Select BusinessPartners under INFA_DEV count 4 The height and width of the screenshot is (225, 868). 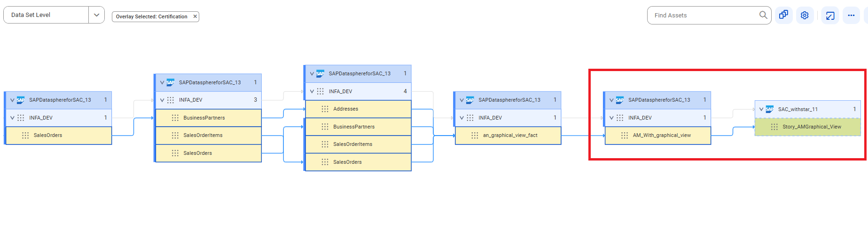coord(358,127)
